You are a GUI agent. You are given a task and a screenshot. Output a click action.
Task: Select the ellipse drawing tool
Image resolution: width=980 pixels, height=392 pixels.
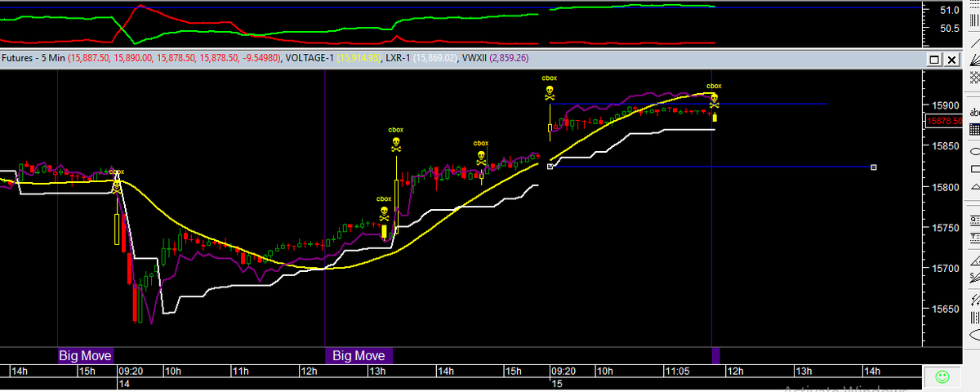point(974,151)
